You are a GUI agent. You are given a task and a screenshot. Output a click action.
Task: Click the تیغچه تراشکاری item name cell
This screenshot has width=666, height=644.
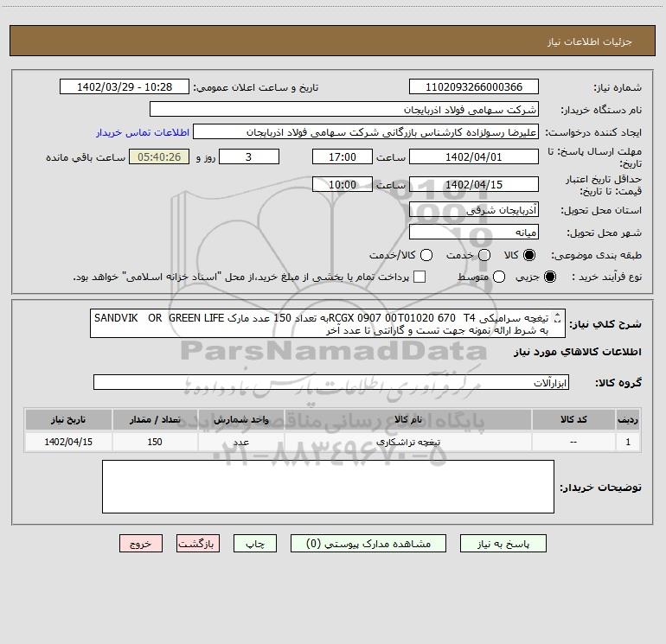(x=408, y=442)
